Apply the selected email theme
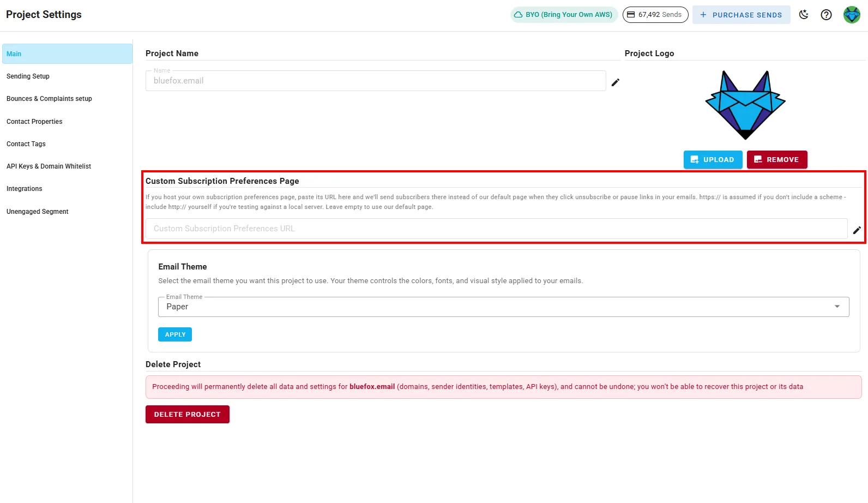868x503 pixels. tap(175, 334)
